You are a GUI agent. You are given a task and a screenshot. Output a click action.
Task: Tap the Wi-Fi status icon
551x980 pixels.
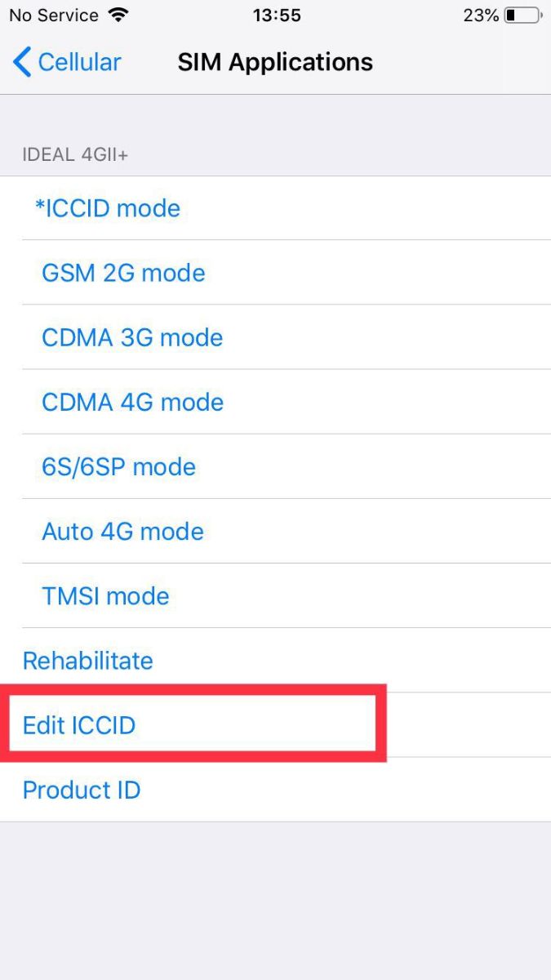(118, 15)
